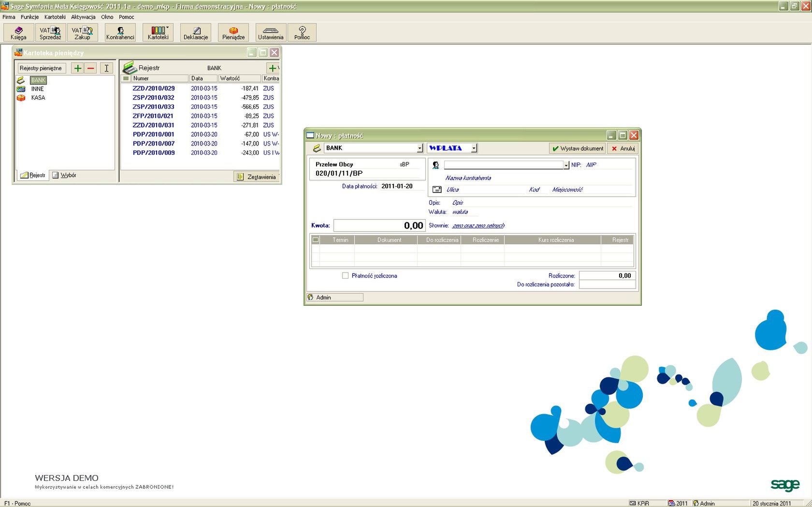Open the Kartoteki toolbar button
Viewport: 812px width, 507px height.
(158, 32)
